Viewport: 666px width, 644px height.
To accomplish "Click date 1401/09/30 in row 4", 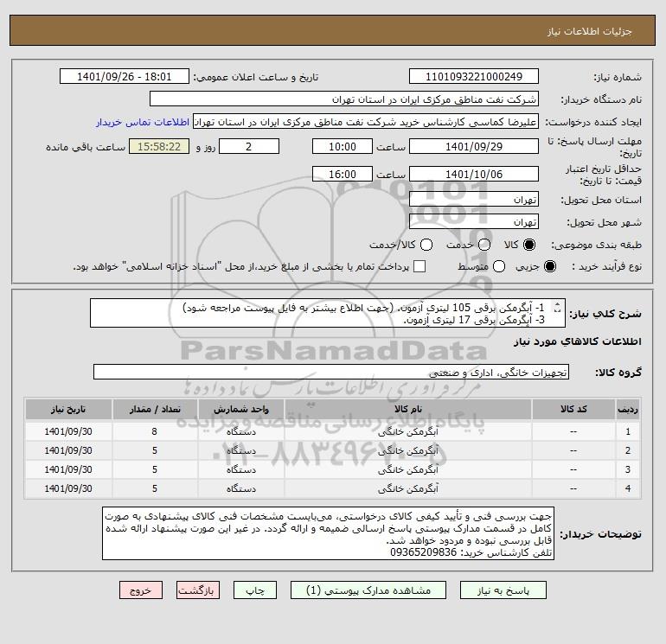I will 68,489.
